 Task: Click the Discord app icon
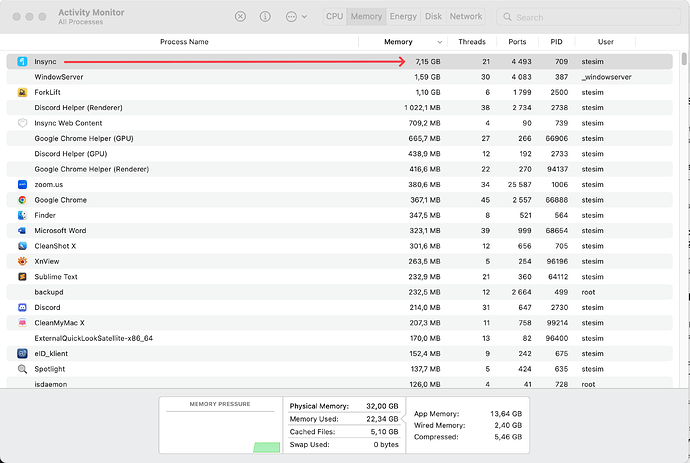tap(22, 308)
